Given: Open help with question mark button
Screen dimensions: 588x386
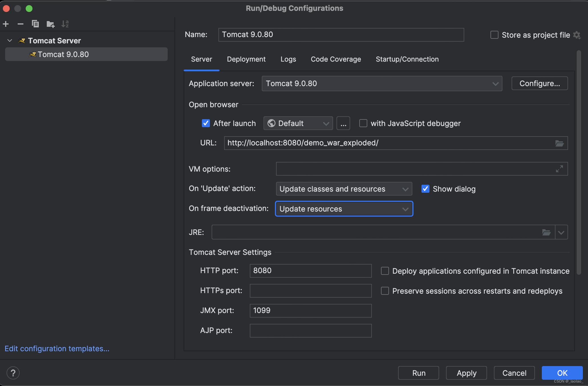Looking at the screenshot, I should click(13, 373).
